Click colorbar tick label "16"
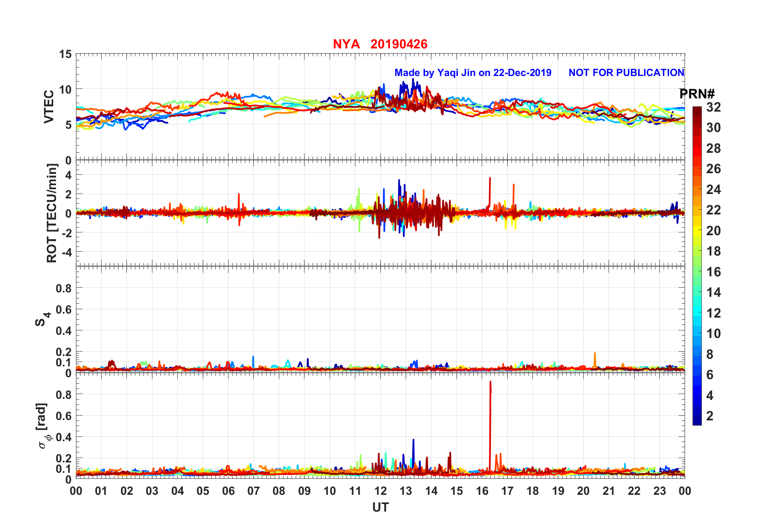 [713, 272]
